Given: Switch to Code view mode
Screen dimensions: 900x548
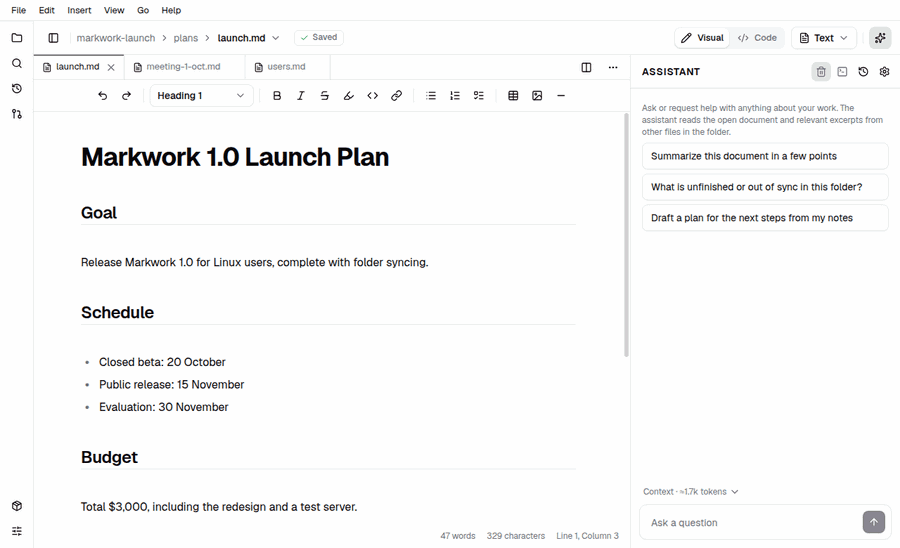Looking at the screenshot, I should click(x=757, y=38).
